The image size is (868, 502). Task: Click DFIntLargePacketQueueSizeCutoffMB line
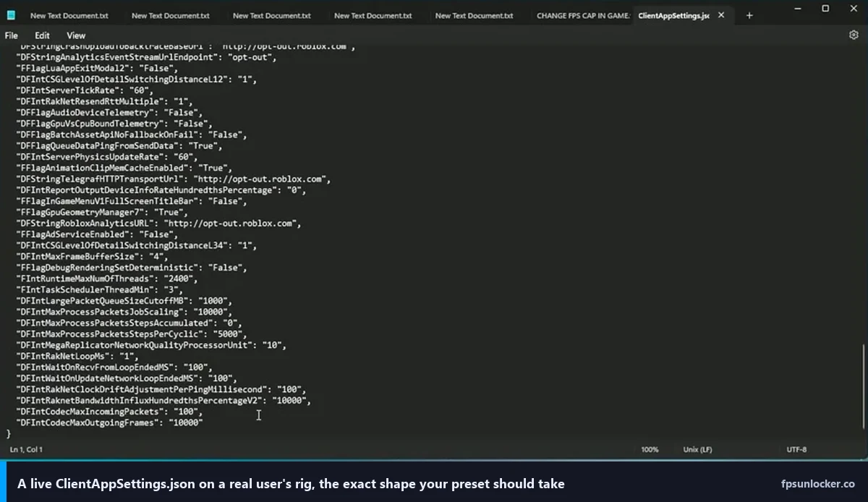124,301
